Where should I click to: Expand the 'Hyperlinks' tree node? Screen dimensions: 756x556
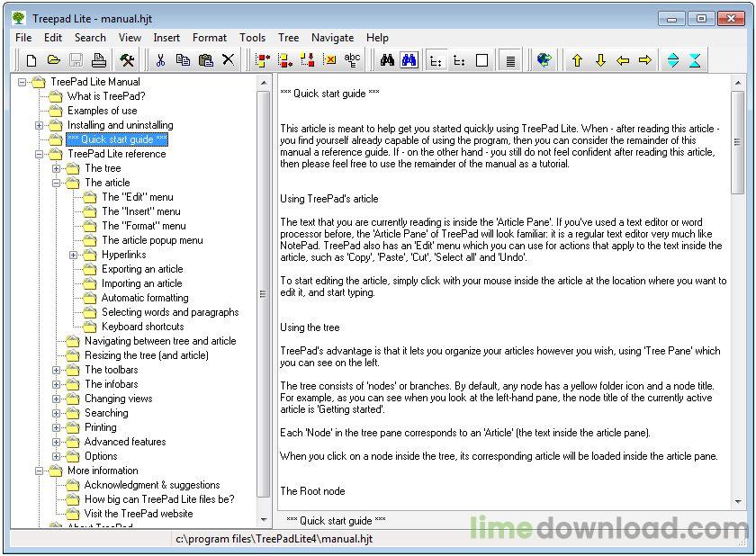click(74, 255)
